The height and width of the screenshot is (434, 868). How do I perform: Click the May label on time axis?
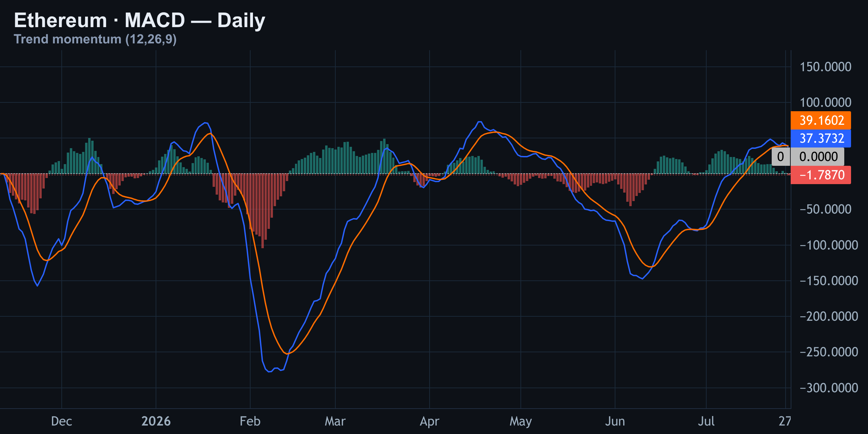point(520,421)
